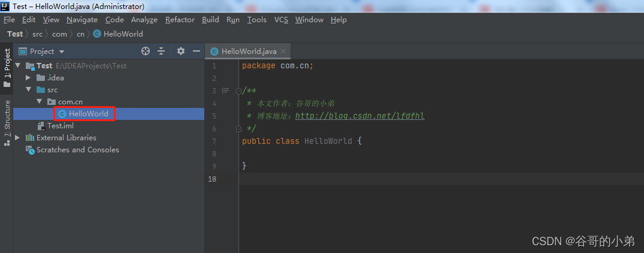The height and width of the screenshot is (253, 644).
Task: Click the src breadcrumb in navigation bar
Action: (37, 34)
